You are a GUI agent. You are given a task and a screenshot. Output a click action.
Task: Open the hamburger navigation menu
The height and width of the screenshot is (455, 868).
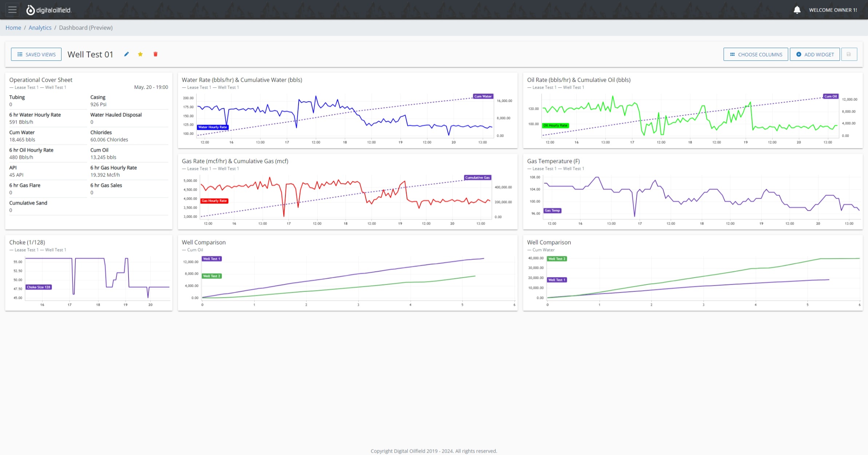(x=12, y=9)
